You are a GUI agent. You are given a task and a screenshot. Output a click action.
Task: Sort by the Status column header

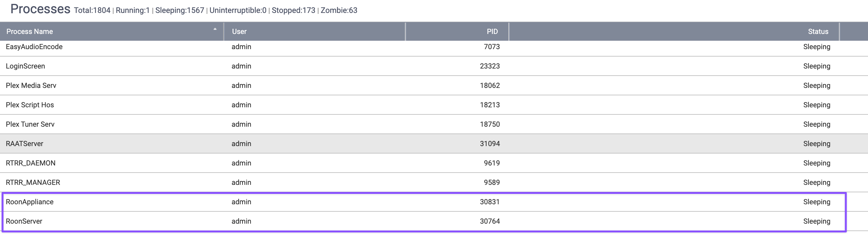tap(674, 32)
